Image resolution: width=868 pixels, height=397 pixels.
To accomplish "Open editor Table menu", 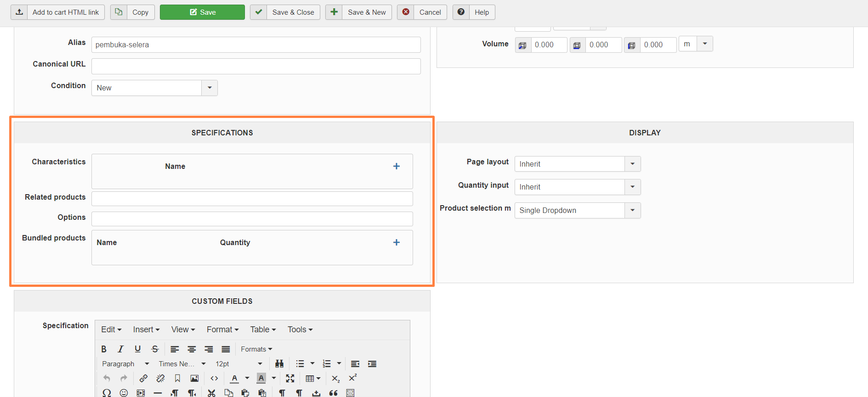I will (x=263, y=330).
